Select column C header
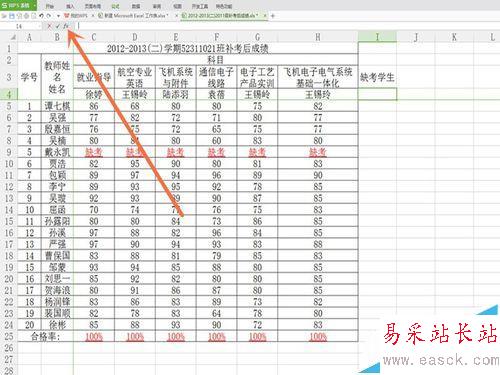This screenshot has height=375, width=500. tap(94, 37)
